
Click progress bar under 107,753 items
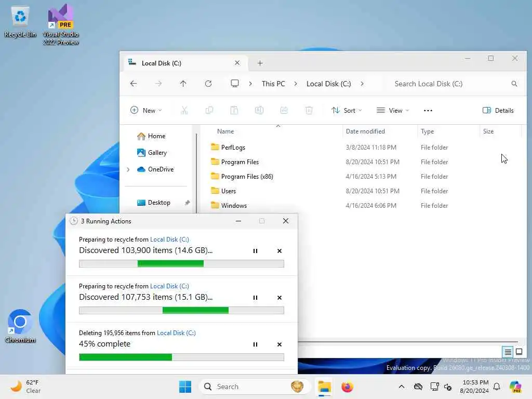pyautogui.click(x=181, y=310)
